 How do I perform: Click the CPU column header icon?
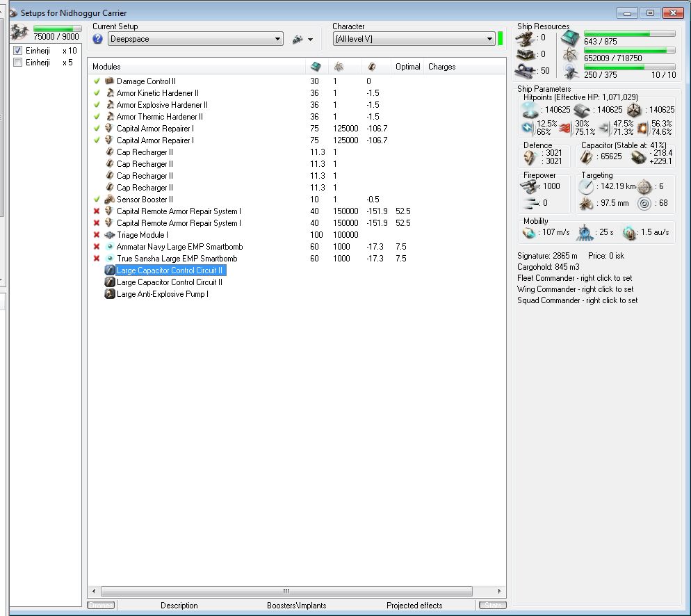pyautogui.click(x=315, y=67)
